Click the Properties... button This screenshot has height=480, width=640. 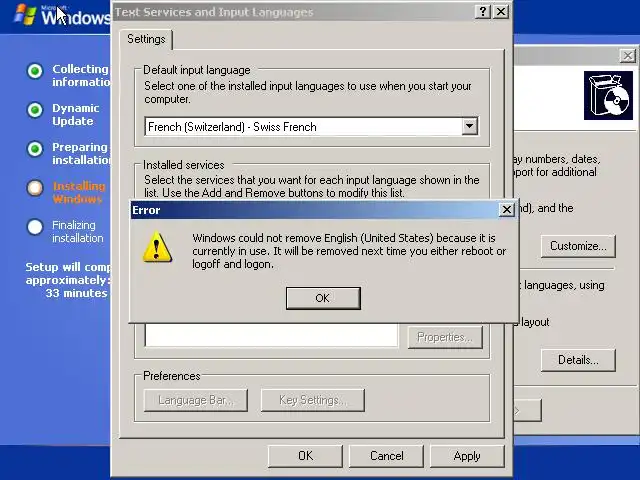(445, 337)
